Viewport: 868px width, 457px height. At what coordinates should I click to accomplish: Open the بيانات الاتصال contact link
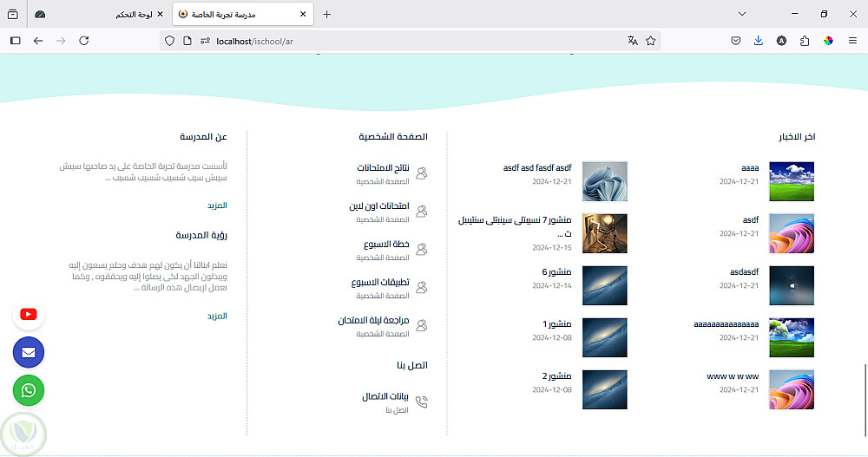coord(385,396)
